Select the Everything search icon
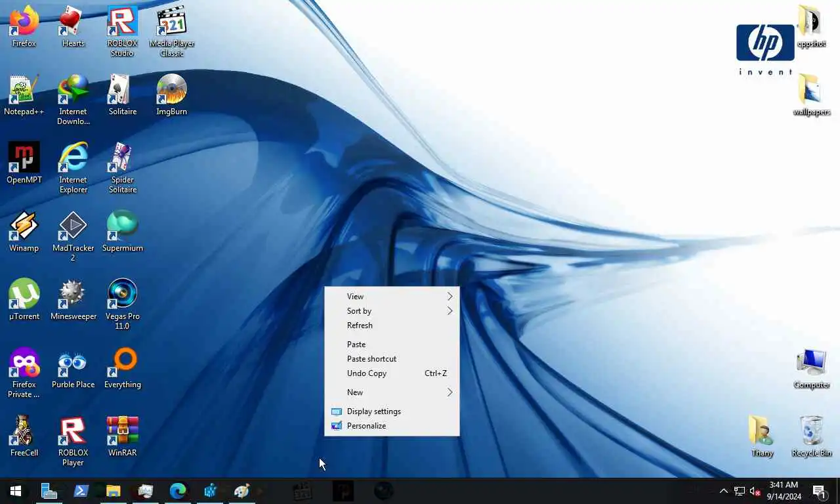Viewport: 840px width, 504px height. 123,369
